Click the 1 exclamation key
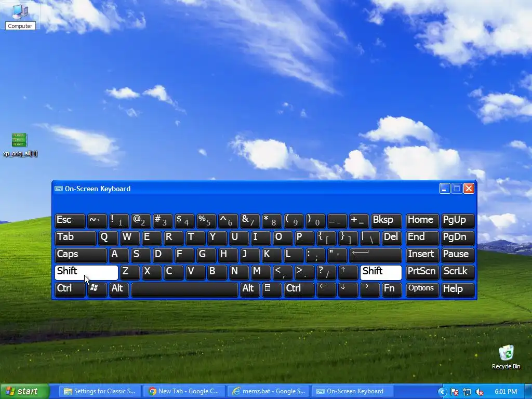This screenshot has height=399, width=532. coord(119,221)
